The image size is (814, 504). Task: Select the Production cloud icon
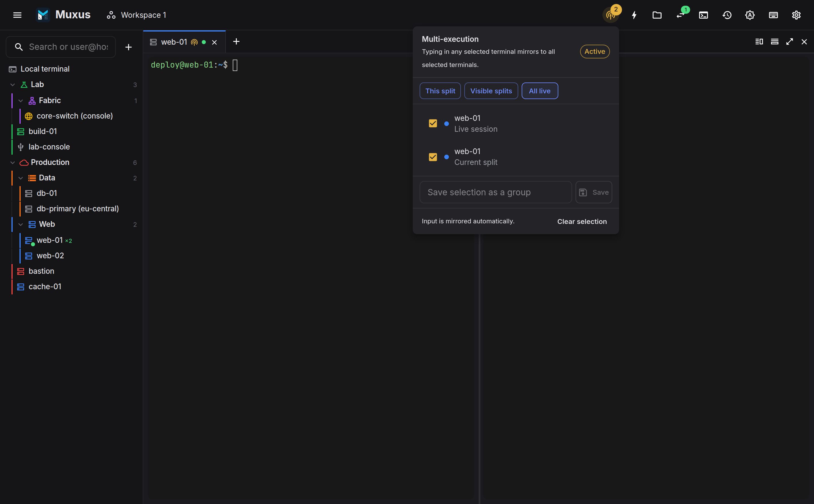pos(24,163)
